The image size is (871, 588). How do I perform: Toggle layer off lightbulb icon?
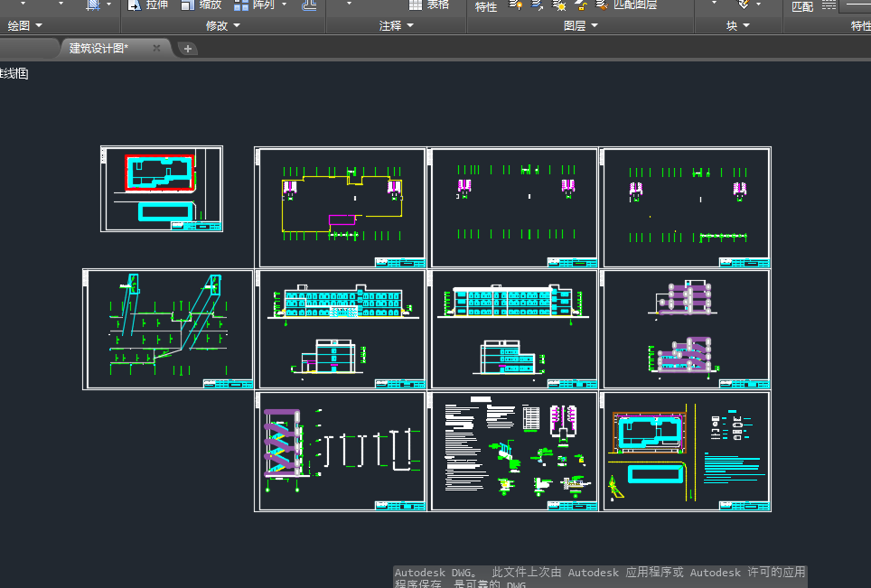(x=517, y=5)
